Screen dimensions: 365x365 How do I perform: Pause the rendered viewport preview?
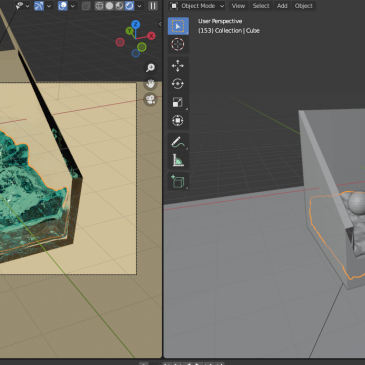coord(153,6)
